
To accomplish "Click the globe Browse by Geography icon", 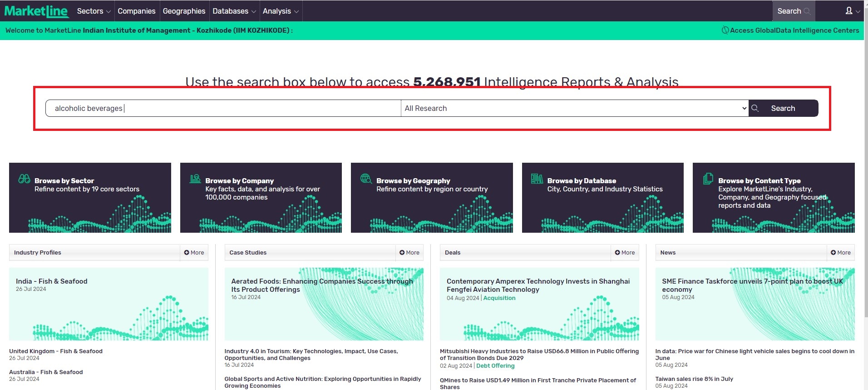I will point(366,179).
